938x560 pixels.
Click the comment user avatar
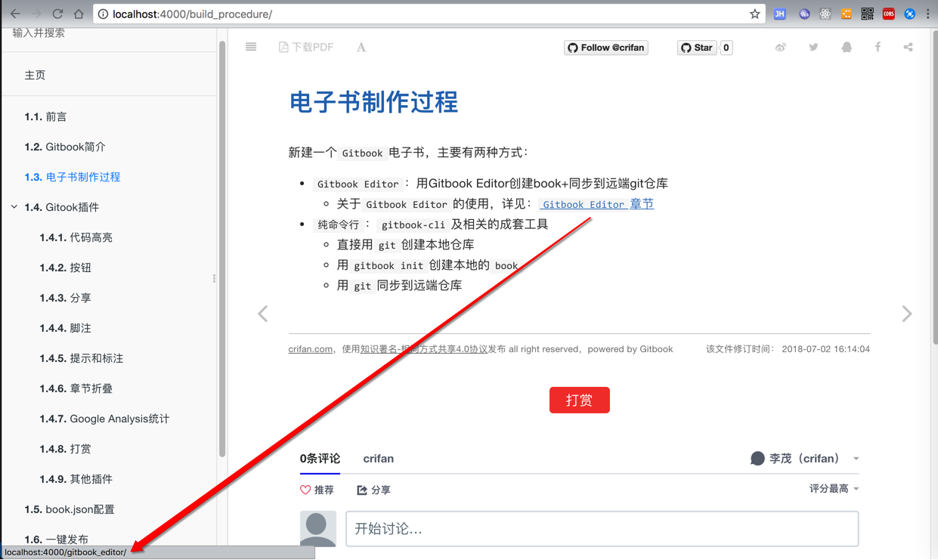[318, 528]
